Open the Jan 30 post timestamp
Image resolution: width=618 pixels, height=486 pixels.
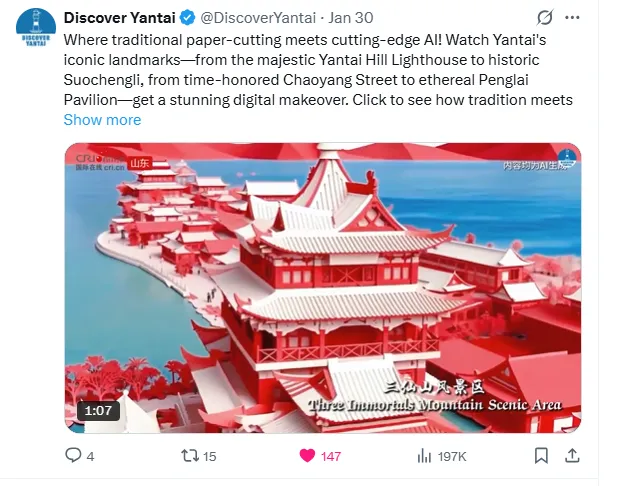[x=351, y=18]
